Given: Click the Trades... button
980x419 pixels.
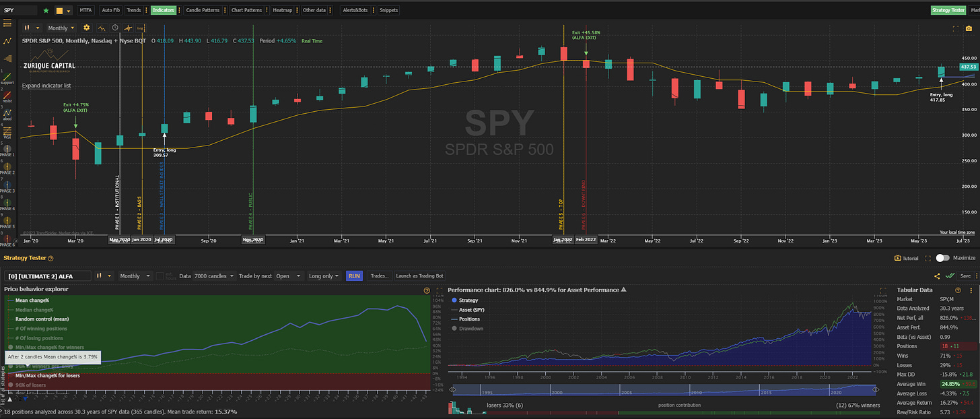Looking at the screenshot, I should (380, 276).
